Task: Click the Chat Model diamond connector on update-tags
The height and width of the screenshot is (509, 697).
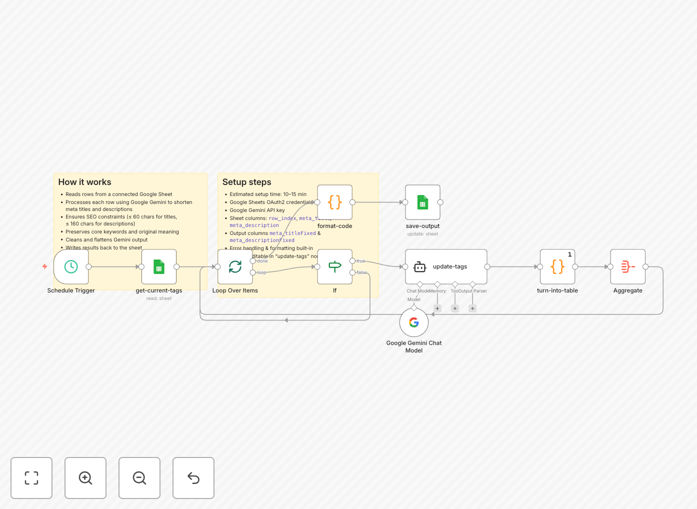Action: [420, 284]
